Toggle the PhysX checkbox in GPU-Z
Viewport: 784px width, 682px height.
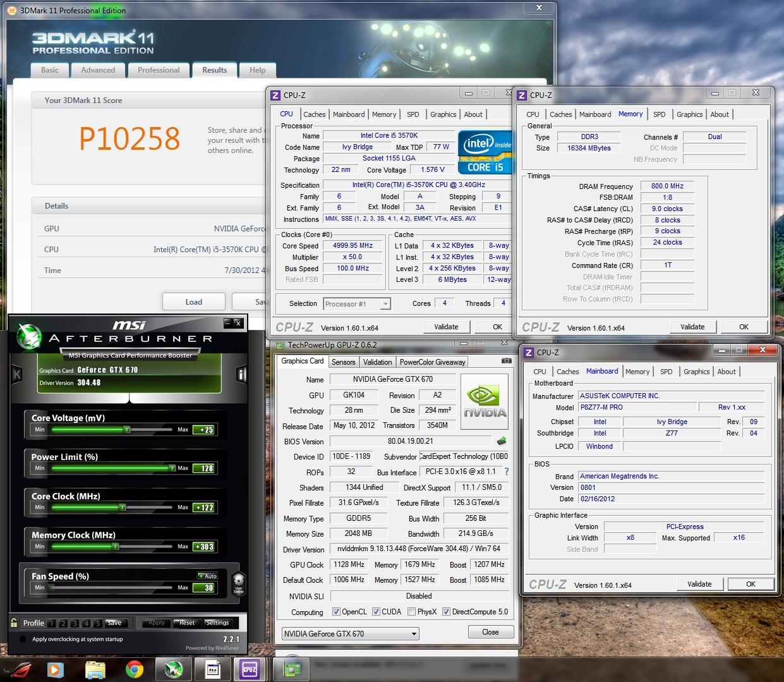411,612
